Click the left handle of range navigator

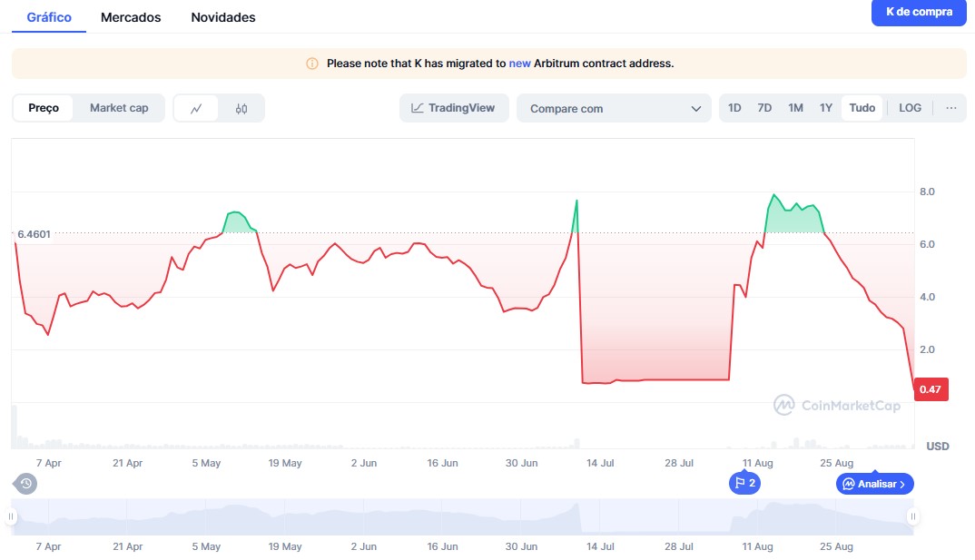click(x=11, y=516)
